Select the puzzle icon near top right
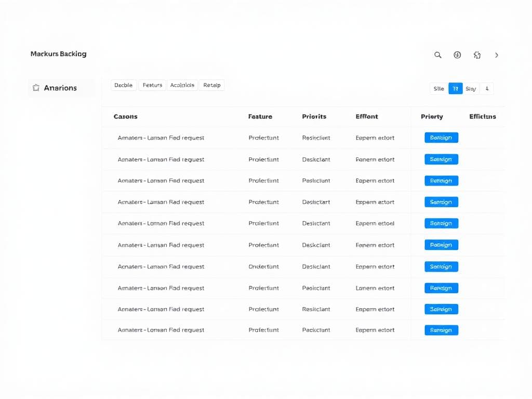The height and width of the screenshot is (399, 532). click(477, 55)
